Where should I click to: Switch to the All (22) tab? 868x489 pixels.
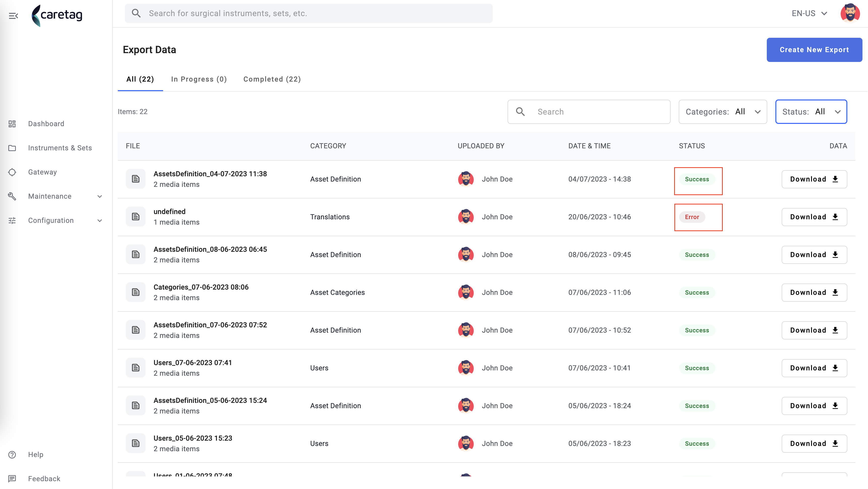[x=140, y=79]
